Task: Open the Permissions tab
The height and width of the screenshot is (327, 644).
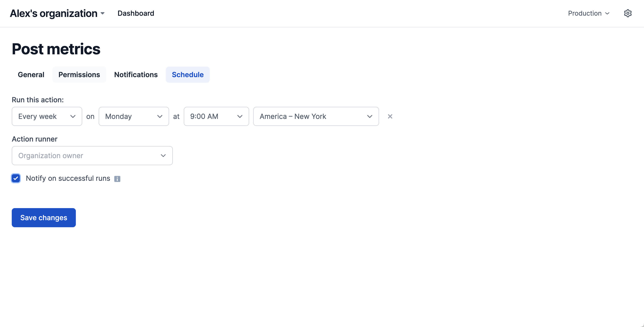Action: coord(79,75)
